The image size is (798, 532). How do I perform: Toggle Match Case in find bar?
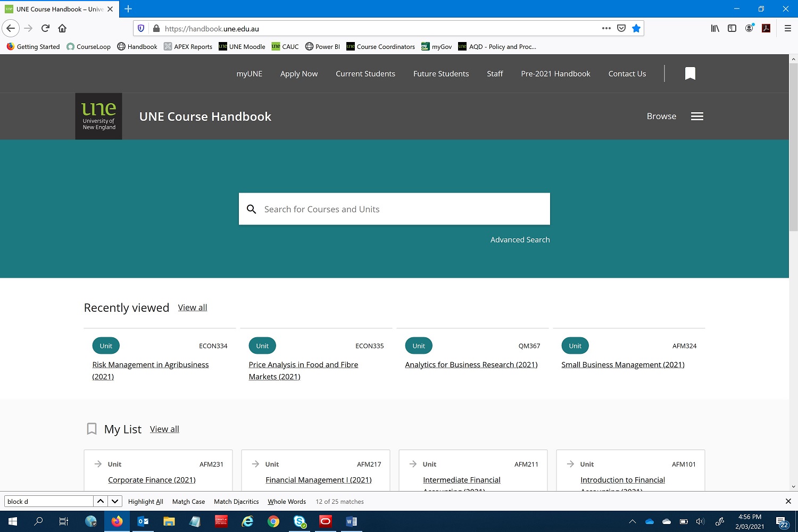pyautogui.click(x=188, y=502)
